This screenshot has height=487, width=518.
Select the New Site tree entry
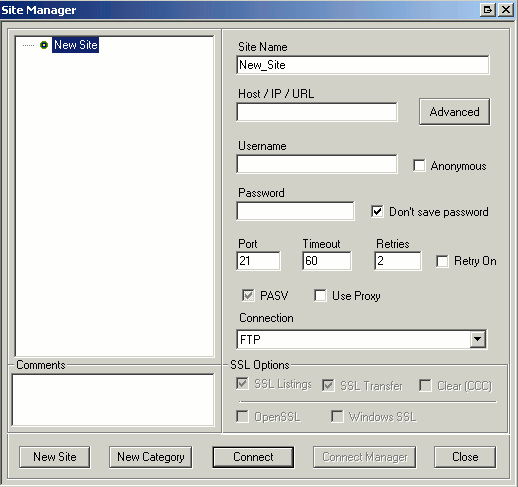[x=76, y=45]
